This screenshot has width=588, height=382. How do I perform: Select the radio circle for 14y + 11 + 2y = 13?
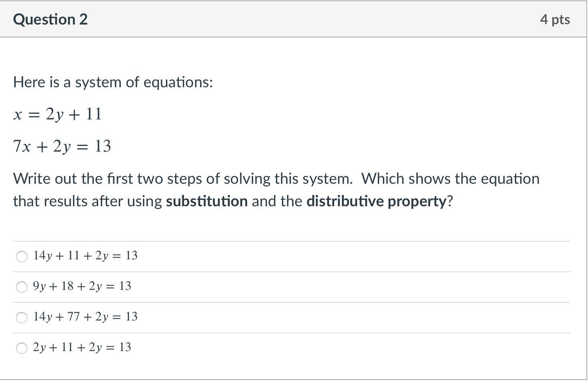click(22, 257)
